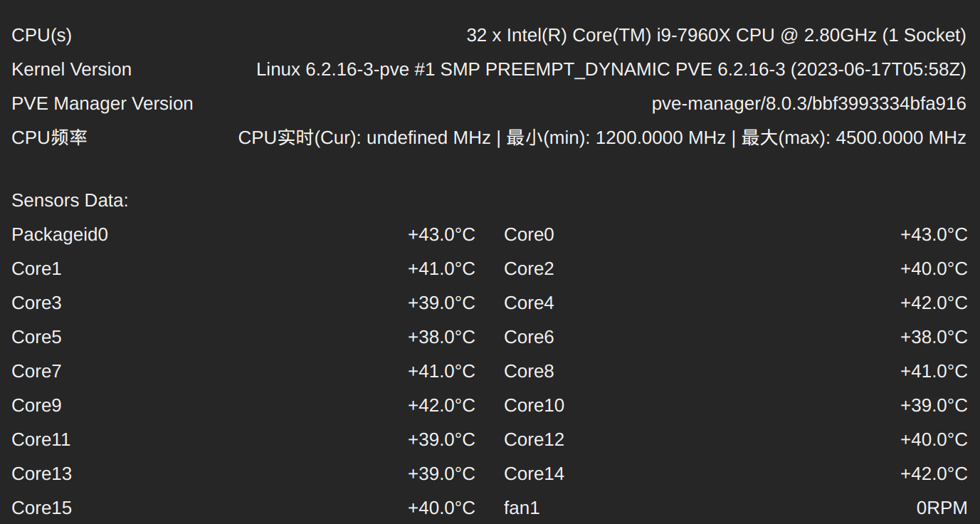Click the Core3 sensor label
980x524 pixels.
(36, 303)
